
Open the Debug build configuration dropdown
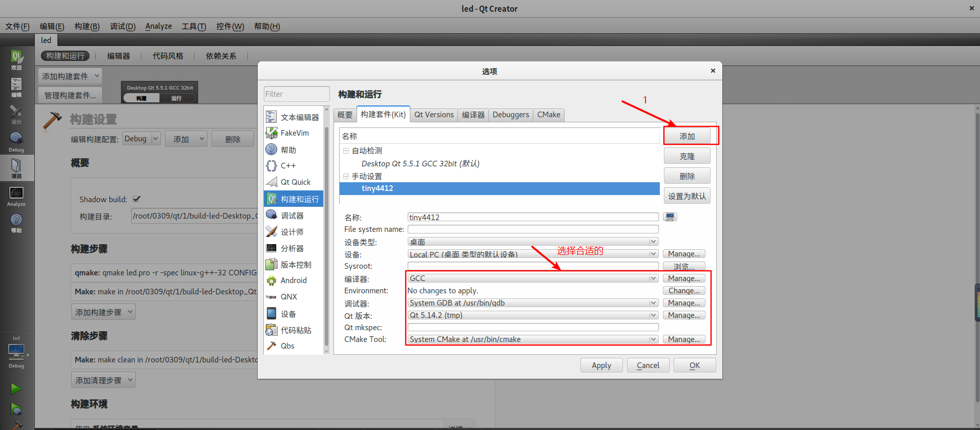[x=142, y=139]
